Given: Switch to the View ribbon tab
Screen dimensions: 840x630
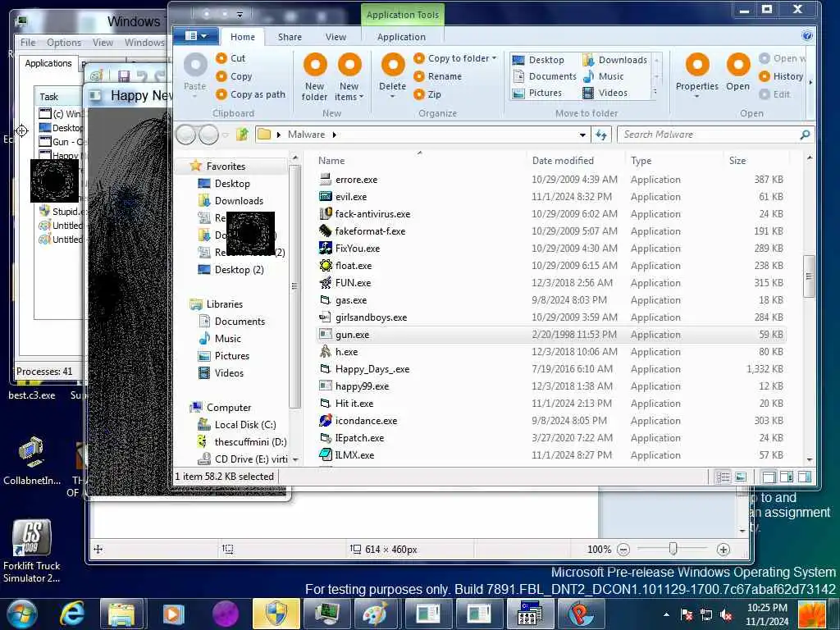Looking at the screenshot, I should click(336, 36).
